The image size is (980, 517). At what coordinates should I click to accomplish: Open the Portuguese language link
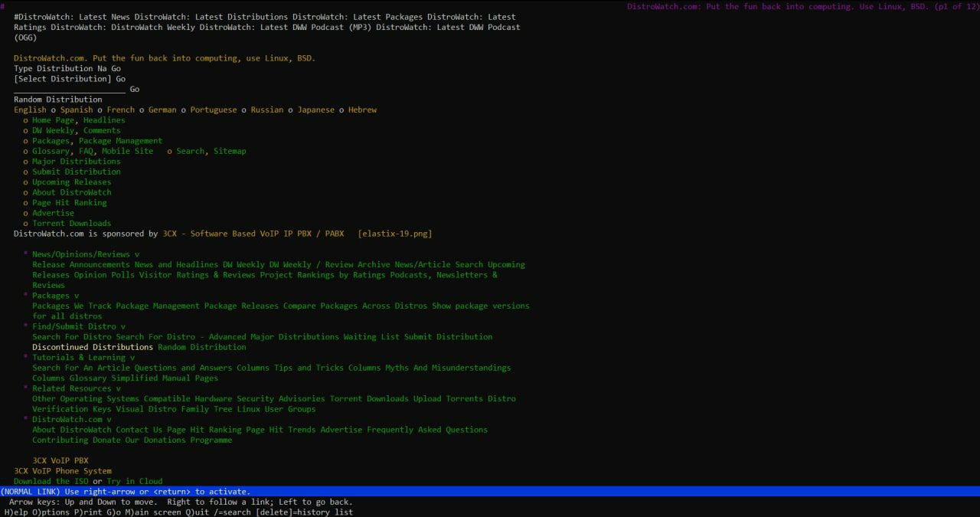coord(214,110)
